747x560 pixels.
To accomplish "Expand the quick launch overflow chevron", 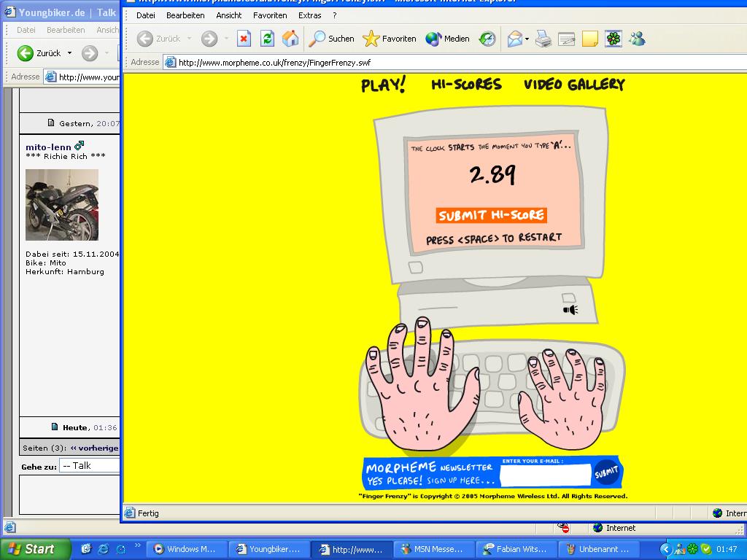I will 138,545.
